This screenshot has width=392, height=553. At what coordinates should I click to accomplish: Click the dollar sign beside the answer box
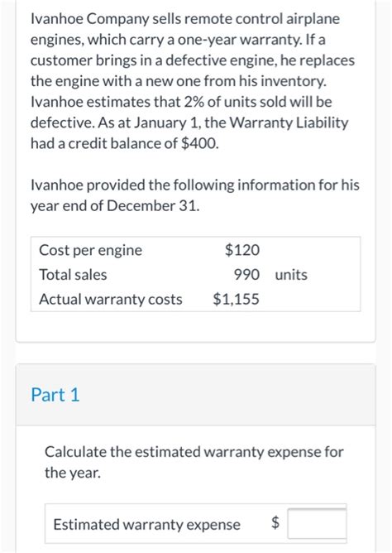click(275, 522)
